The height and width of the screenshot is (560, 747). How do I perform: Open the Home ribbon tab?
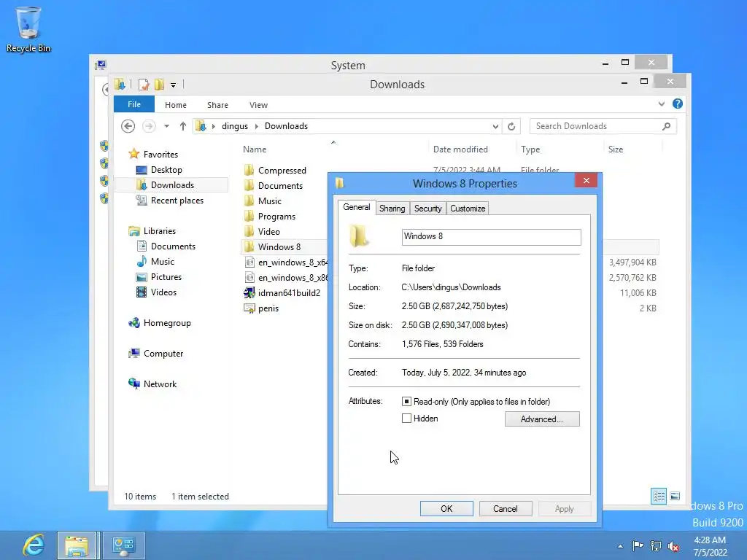(x=176, y=105)
